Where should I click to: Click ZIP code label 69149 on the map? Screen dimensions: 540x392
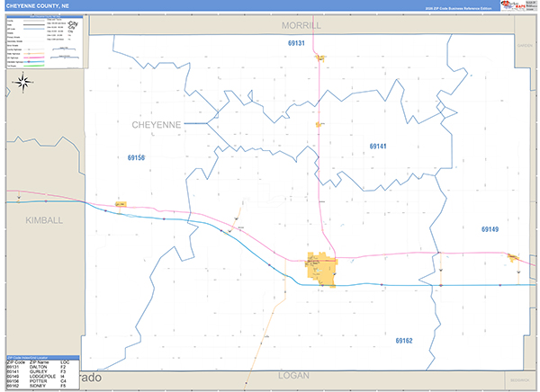click(x=490, y=229)
